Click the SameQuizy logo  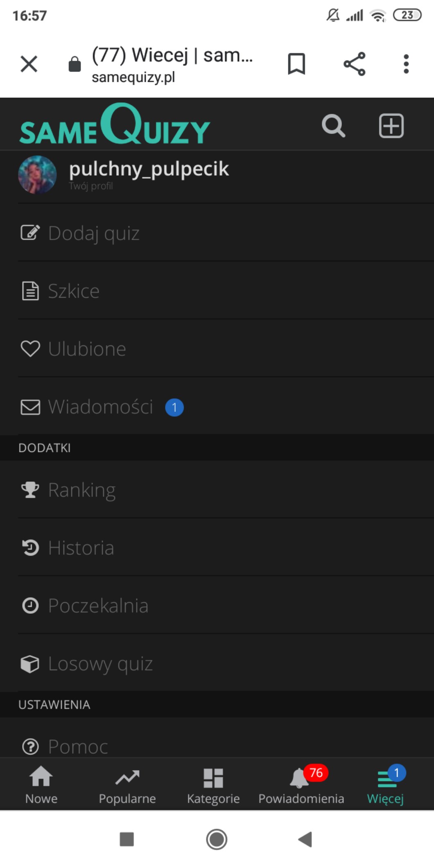click(x=115, y=125)
